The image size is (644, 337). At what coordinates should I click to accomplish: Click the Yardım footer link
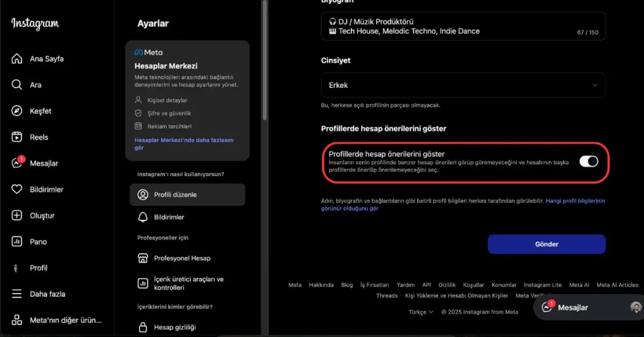pyautogui.click(x=406, y=285)
